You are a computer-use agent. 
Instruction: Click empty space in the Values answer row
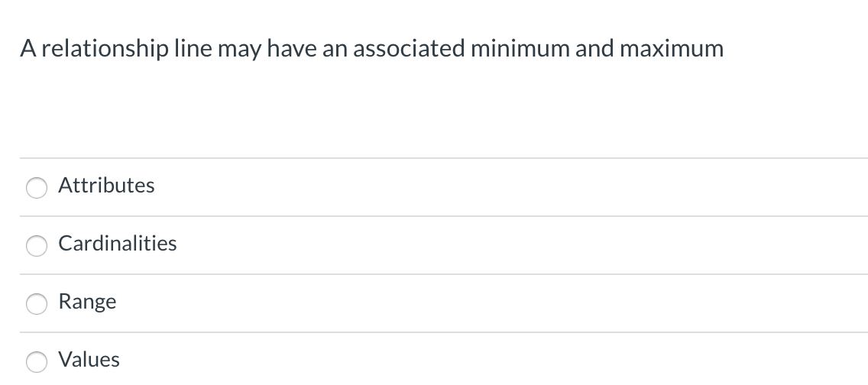point(498,360)
